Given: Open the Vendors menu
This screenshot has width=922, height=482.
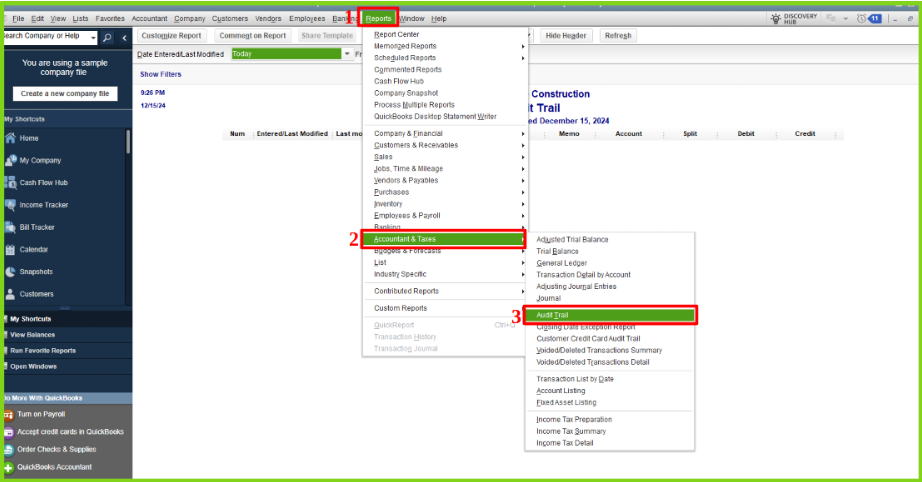Looking at the screenshot, I should [268, 19].
